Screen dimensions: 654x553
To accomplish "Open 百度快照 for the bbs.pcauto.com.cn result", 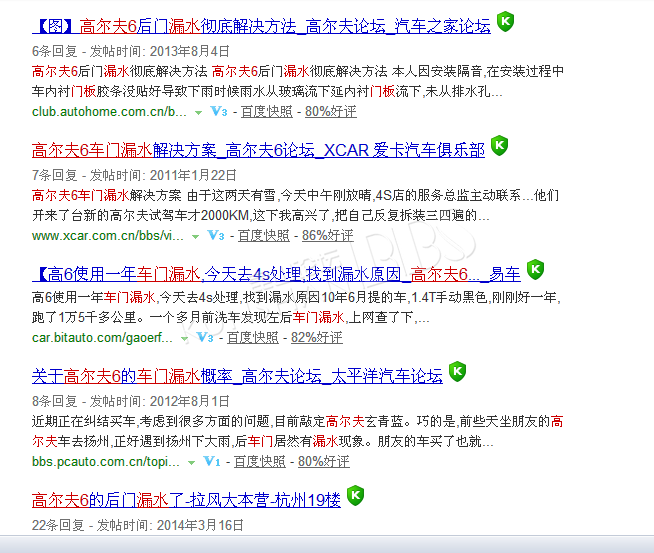I will [x=260, y=461].
